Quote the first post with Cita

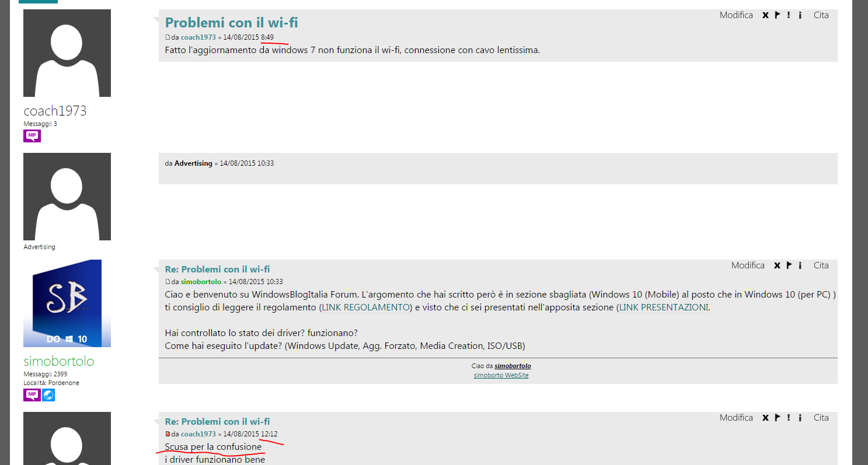pos(821,15)
